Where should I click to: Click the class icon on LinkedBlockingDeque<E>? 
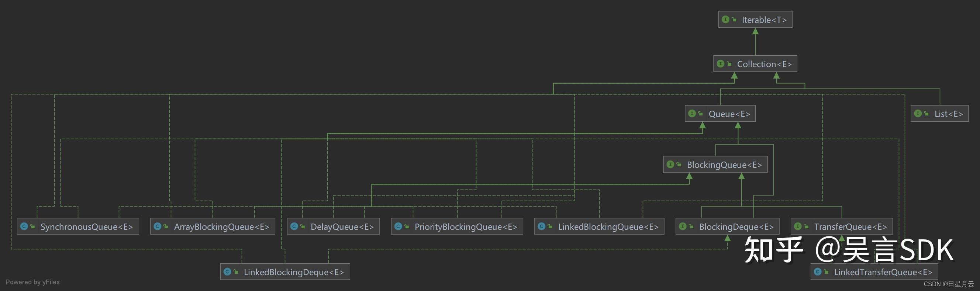[228, 271]
